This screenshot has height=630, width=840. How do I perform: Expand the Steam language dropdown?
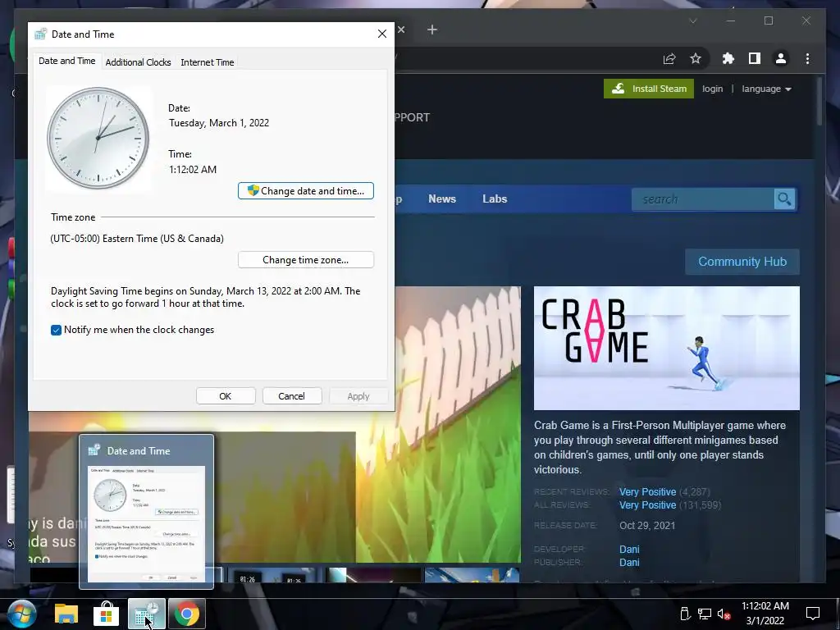(766, 89)
